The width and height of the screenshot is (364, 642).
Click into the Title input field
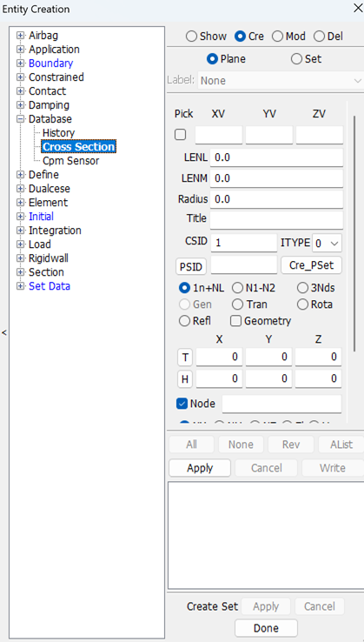coord(276,219)
